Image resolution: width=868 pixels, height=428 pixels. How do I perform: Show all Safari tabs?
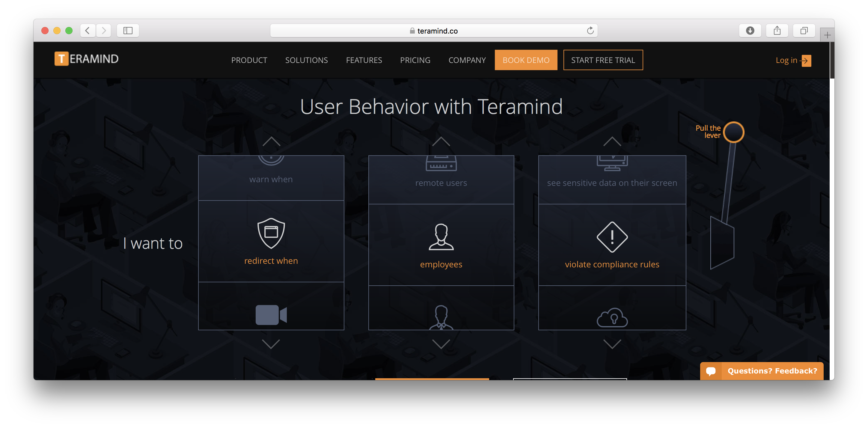(804, 31)
